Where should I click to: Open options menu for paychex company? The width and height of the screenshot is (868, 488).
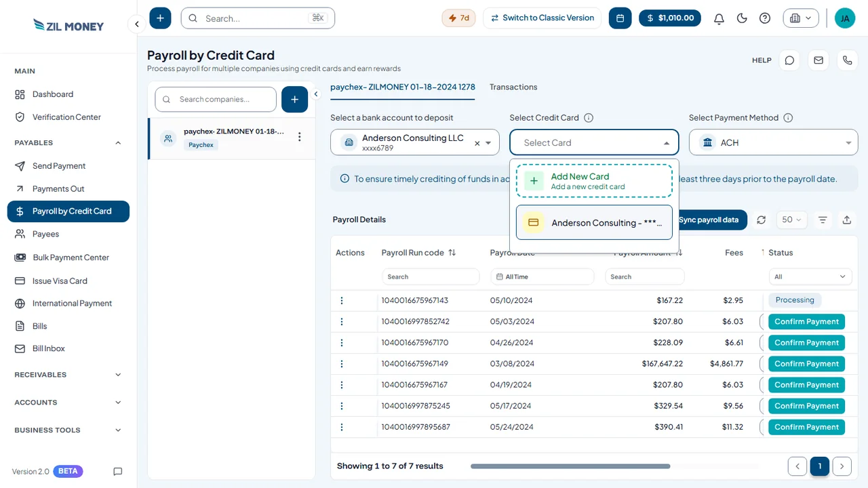pyautogui.click(x=299, y=137)
